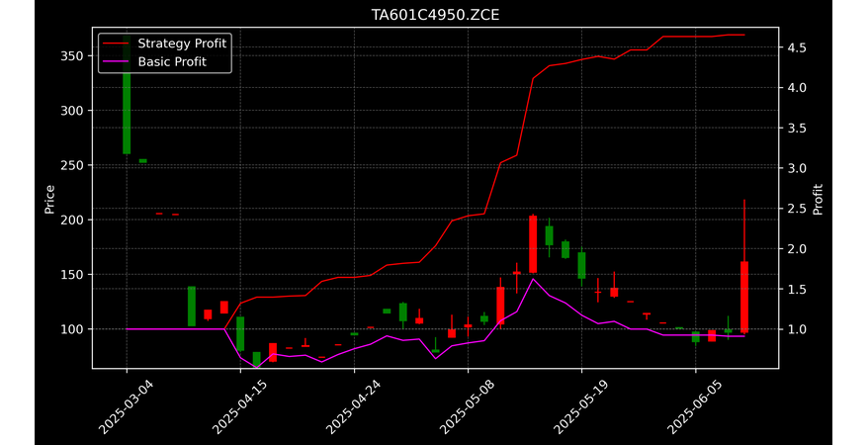Click the 2025-06-05 date tick label

tap(695, 408)
